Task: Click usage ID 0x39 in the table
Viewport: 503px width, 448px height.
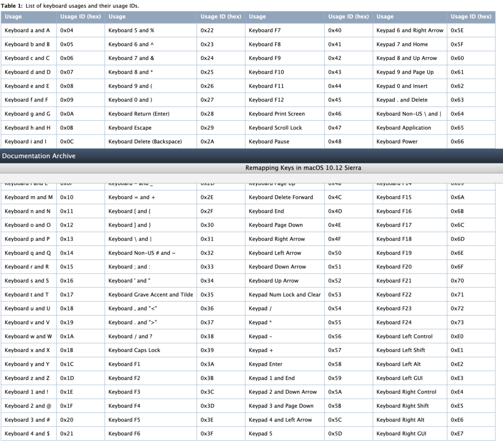Action: 207,350
